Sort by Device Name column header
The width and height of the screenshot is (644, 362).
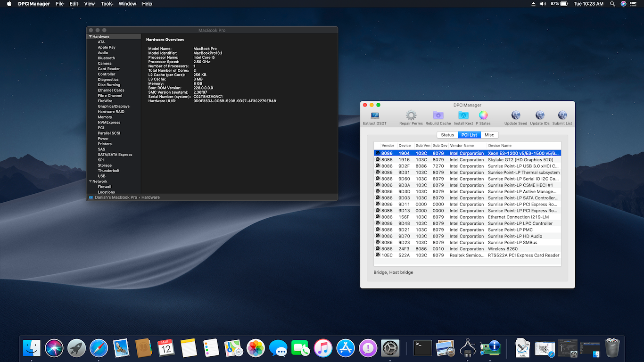tap(500, 146)
